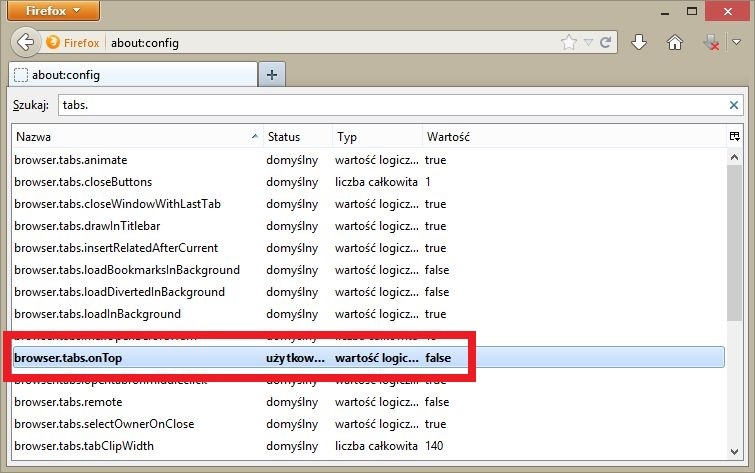Open a new tab with plus button

pos(272,75)
